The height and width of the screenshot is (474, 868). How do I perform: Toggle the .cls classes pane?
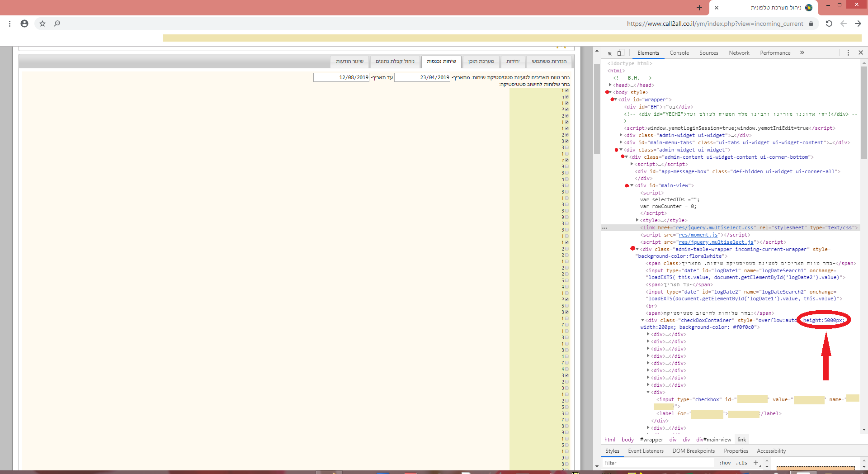pyautogui.click(x=741, y=463)
